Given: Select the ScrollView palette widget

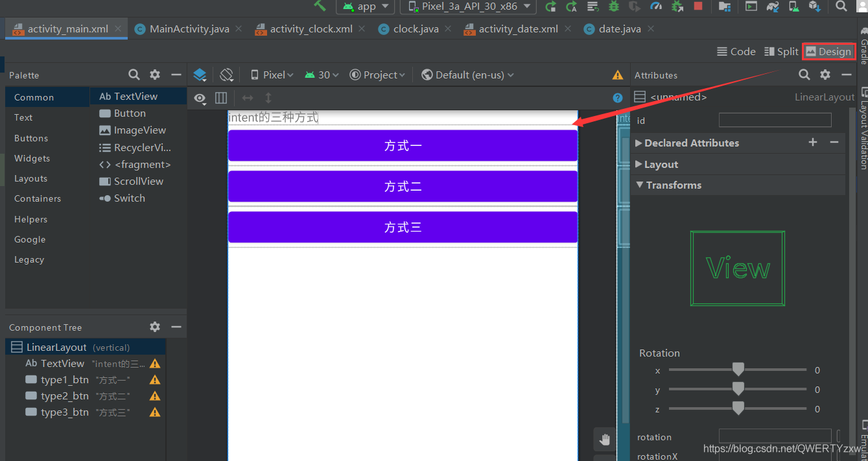Looking at the screenshot, I should coord(138,182).
